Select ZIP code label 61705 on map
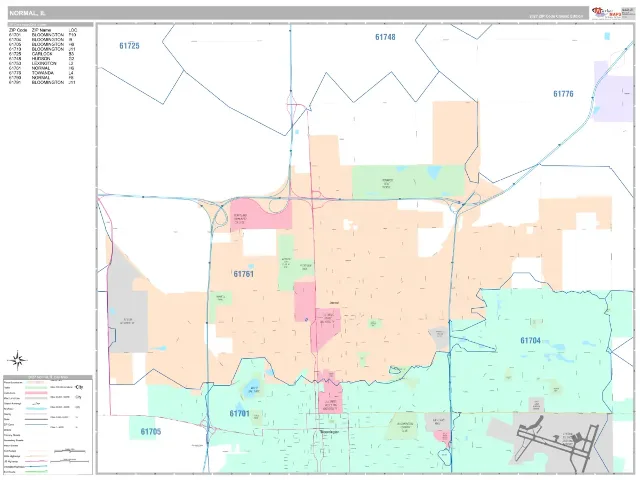 151,431
